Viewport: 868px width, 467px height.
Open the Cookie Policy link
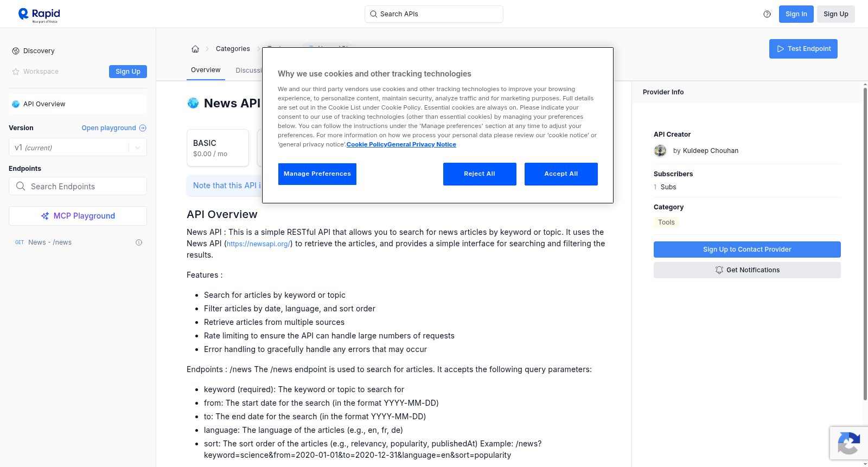367,144
